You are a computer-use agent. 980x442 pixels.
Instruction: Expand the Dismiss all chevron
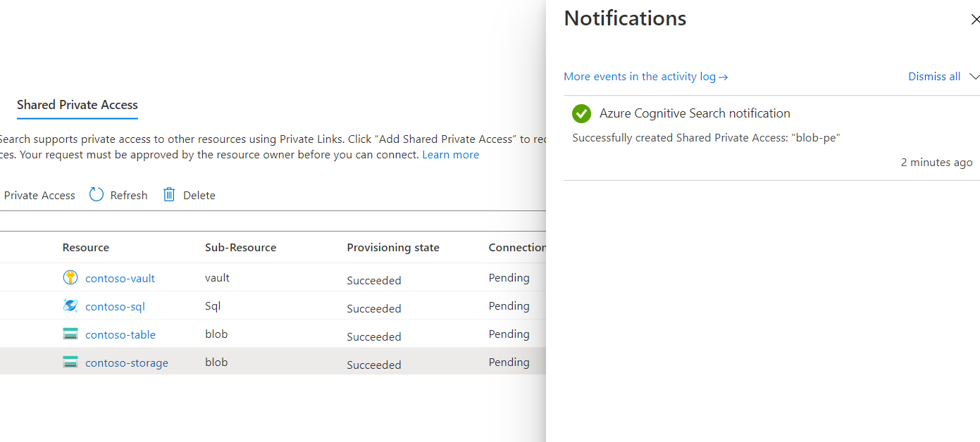(974, 77)
